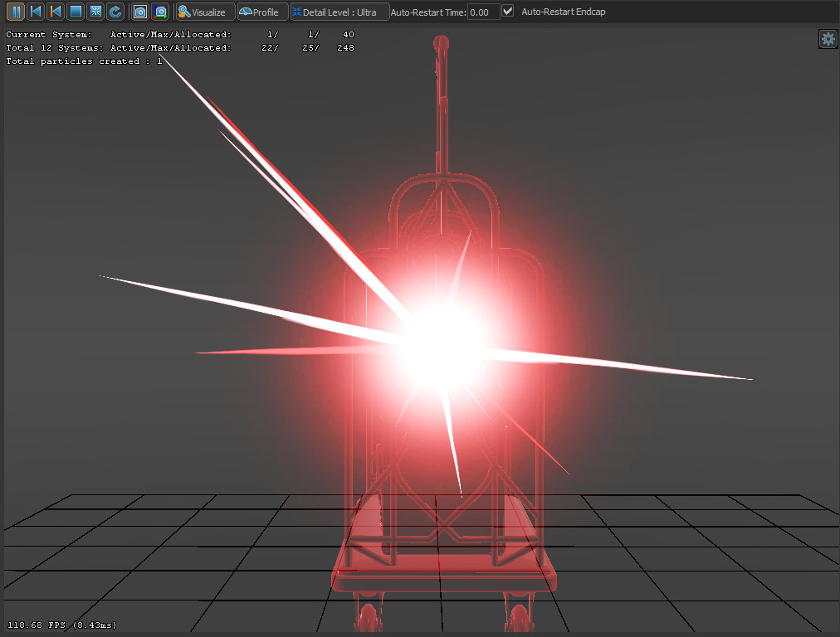This screenshot has width=840, height=637.
Task: Click the circular arrow loop icon
Action: [x=115, y=12]
